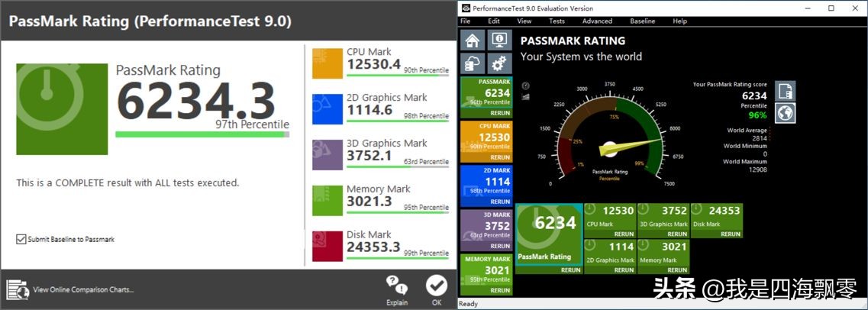Open the settings gears icon in PerformanceTest

[x=499, y=63]
